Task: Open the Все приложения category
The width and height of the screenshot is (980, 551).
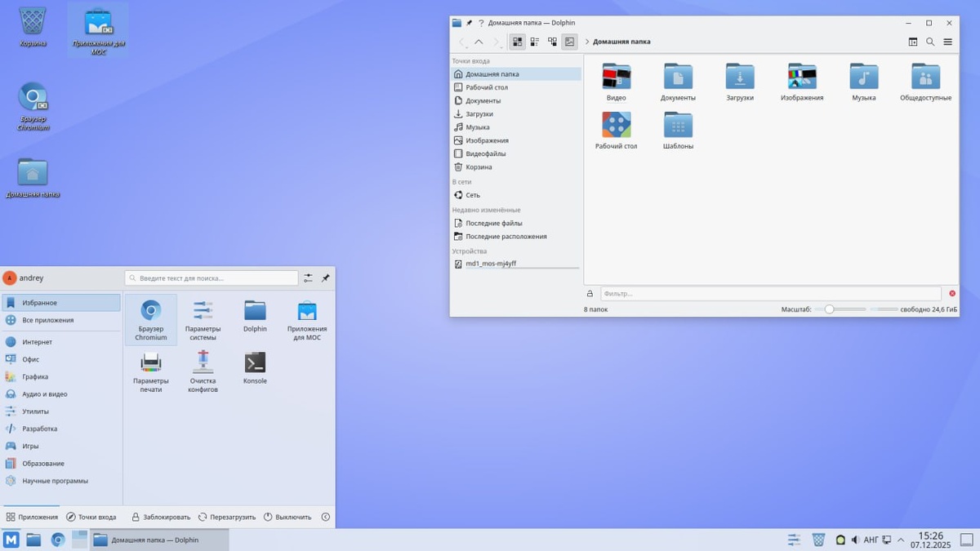Action: (61, 320)
